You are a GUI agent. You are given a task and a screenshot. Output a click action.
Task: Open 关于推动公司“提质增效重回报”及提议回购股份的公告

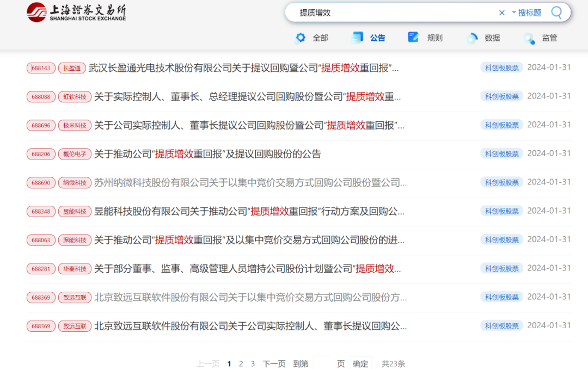[208, 154]
